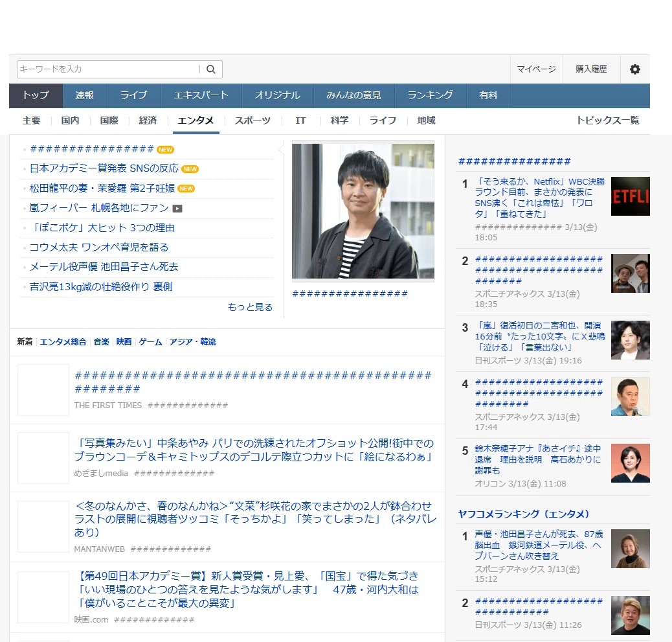This screenshot has width=672, height=642.
Task: Open 松田龍平の妻・茉愛羅 第2子妊娠 headline
Action: tap(102, 189)
